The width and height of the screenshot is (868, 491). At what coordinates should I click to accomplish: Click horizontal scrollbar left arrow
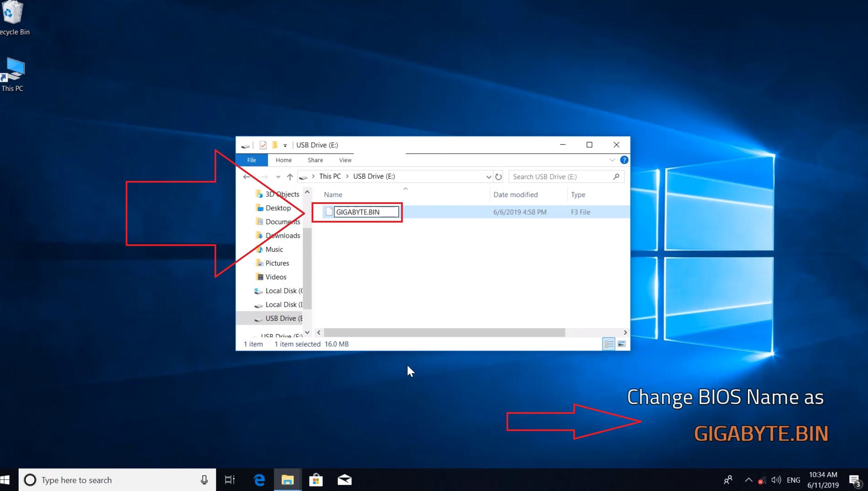pyautogui.click(x=318, y=333)
